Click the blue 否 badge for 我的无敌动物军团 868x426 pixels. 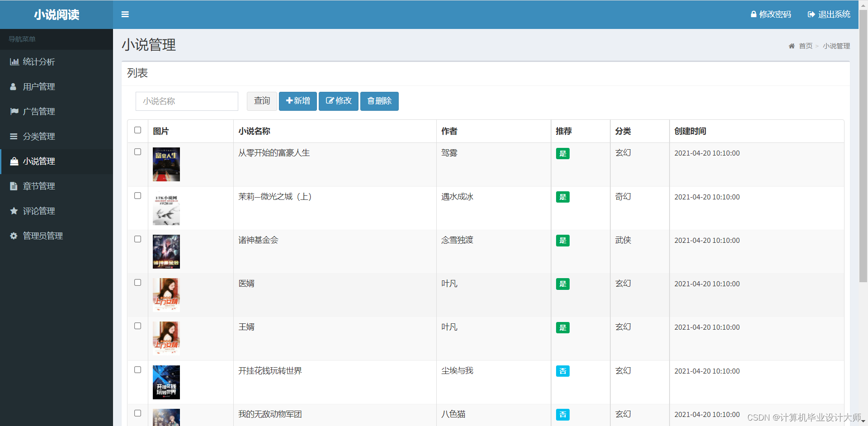563,415
